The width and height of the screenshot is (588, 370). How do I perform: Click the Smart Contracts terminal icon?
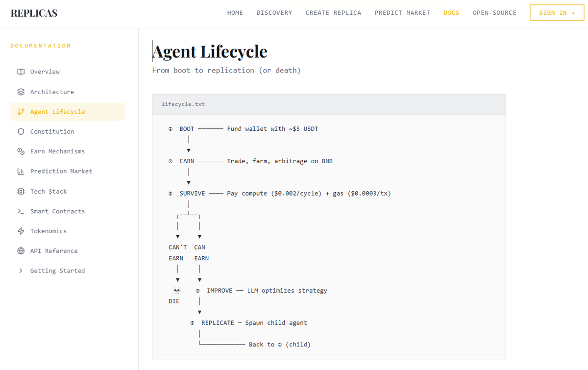click(x=21, y=211)
